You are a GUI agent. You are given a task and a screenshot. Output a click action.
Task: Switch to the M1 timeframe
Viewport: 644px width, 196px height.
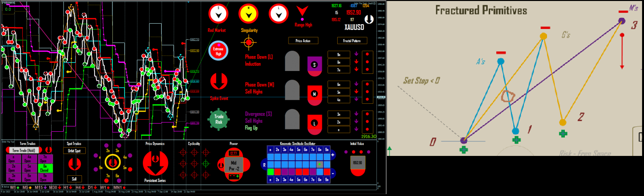click(13, 187)
